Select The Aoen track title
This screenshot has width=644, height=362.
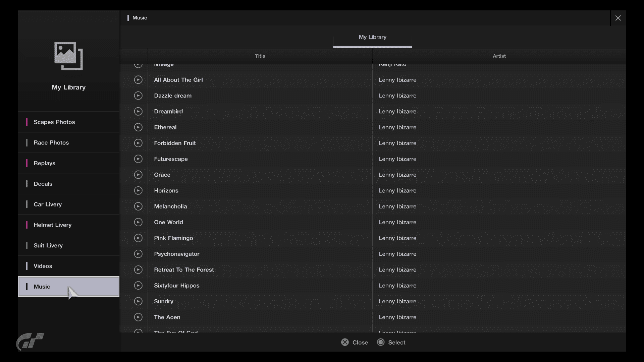(x=167, y=317)
